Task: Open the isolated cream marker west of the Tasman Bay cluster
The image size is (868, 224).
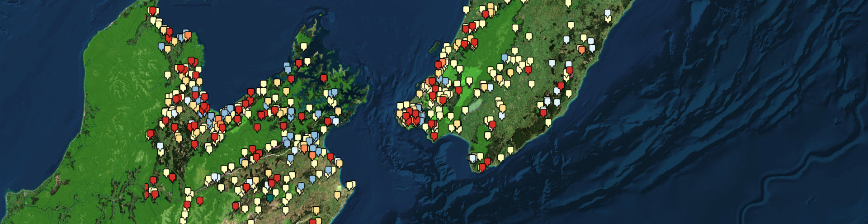Action: [168, 75]
